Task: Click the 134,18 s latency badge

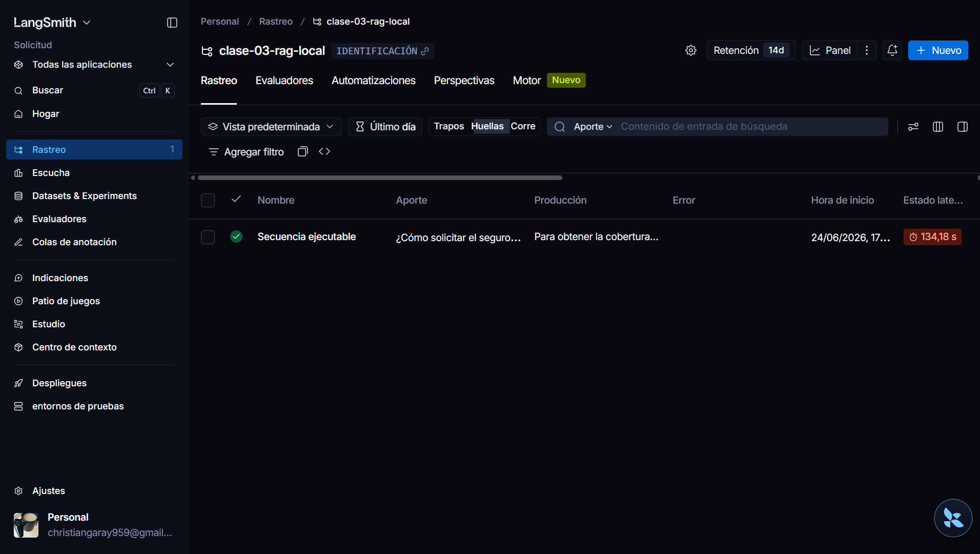Action: pyautogui.click(x=932, y=237)
